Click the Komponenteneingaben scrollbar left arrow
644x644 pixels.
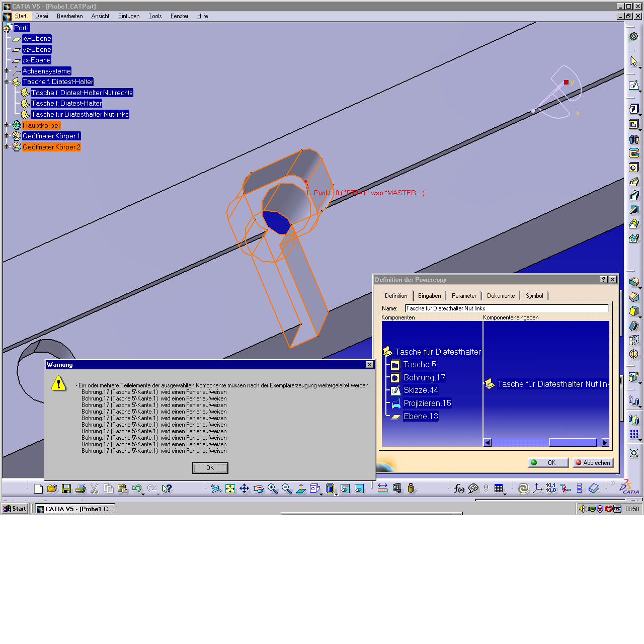coord(488,443)
